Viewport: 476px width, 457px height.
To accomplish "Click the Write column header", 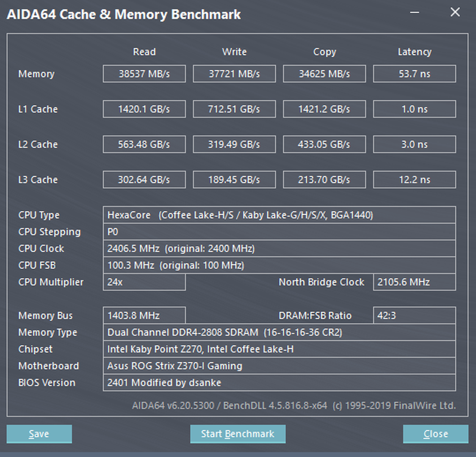I will pyautogui.click(x=234, y=52).
